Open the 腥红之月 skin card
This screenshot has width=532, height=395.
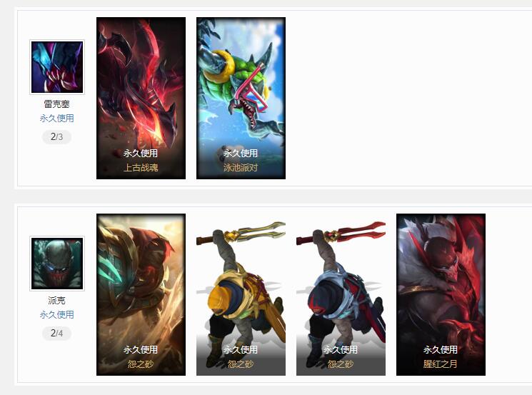[x=441, y=294]
